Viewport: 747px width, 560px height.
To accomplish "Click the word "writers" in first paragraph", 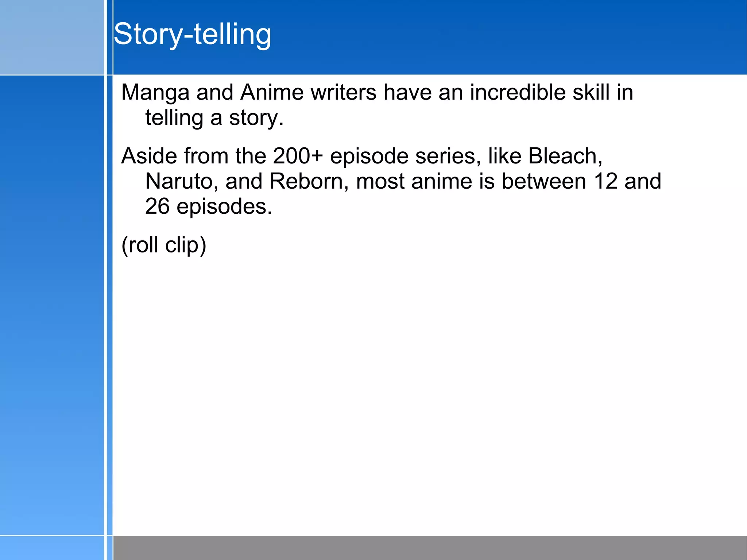I will pos(343,92).
